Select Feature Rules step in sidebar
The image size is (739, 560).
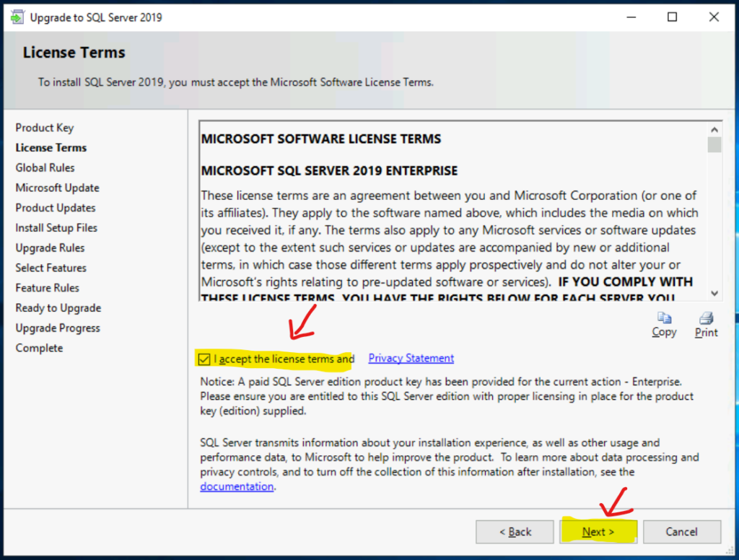(x=47, y=288)
